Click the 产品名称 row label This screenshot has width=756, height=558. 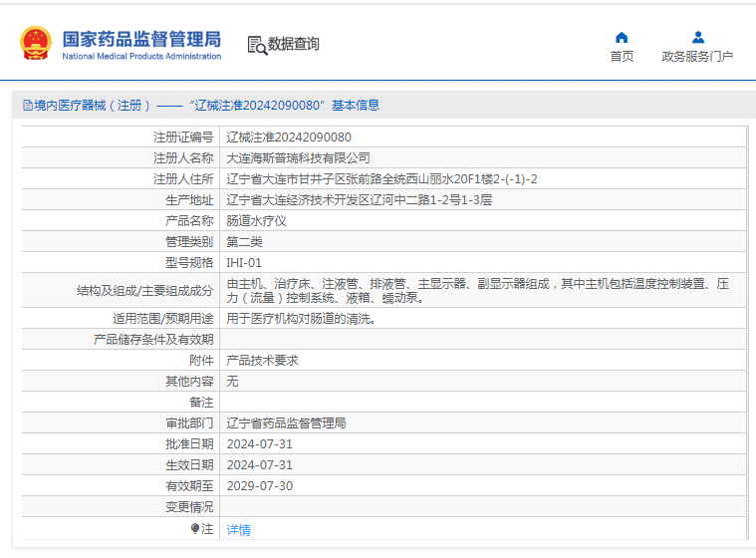[x=189, y=221]
